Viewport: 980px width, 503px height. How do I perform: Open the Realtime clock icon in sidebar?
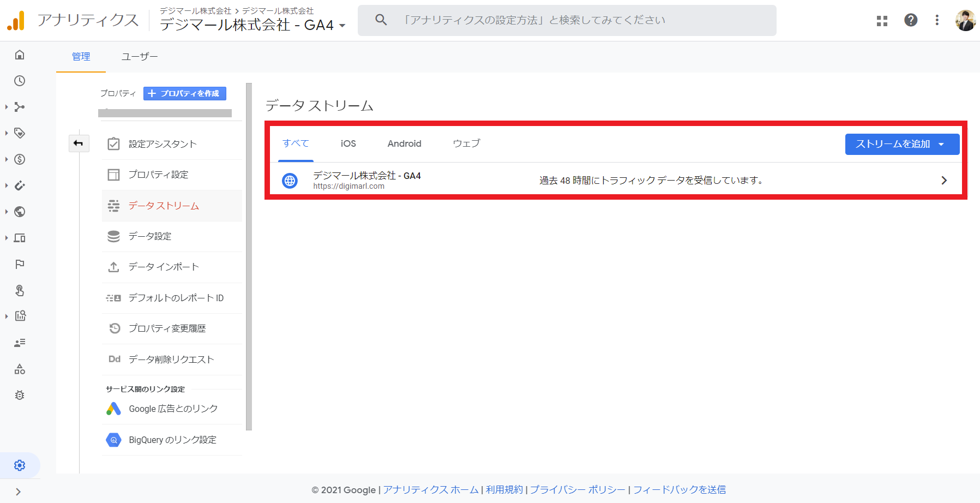point(20,81)
